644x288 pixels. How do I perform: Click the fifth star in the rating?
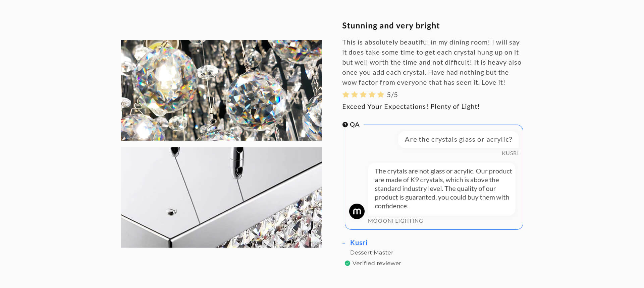click(381, 95)
